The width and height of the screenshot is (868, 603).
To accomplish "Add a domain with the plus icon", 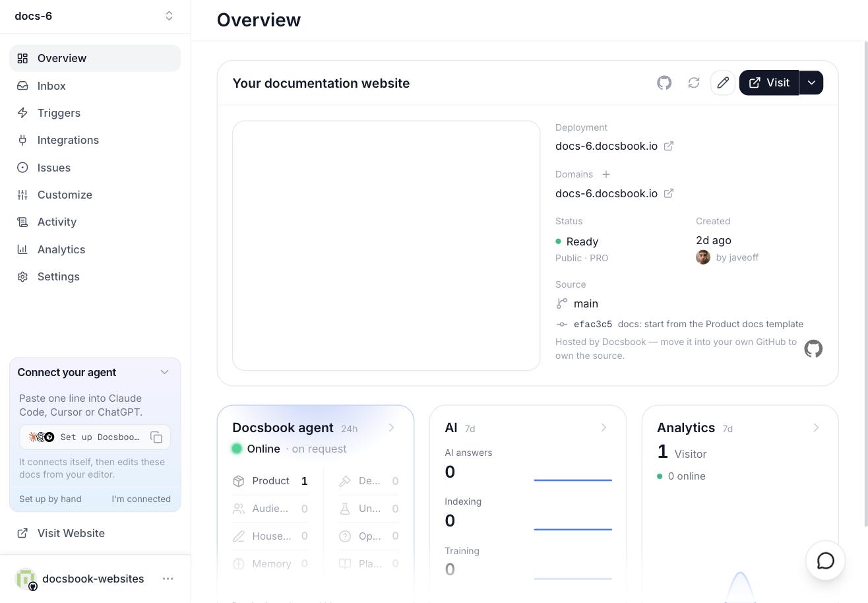I will 606,174.
